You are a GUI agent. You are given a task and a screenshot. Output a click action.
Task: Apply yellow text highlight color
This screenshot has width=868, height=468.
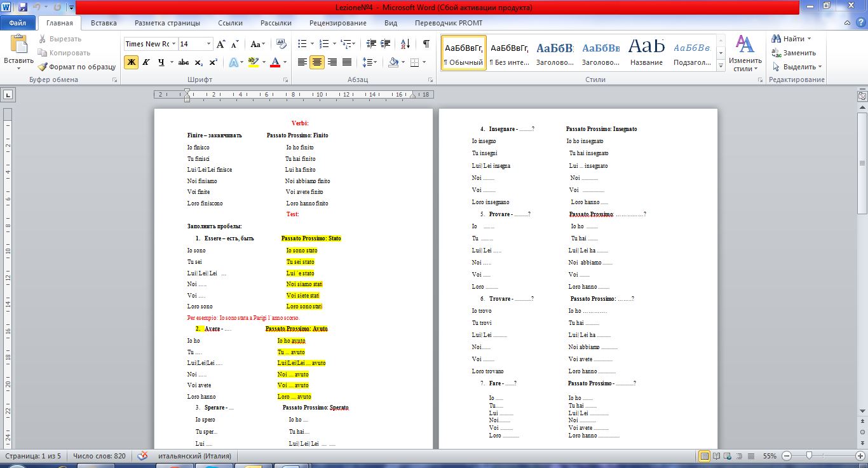click(253, 62)
